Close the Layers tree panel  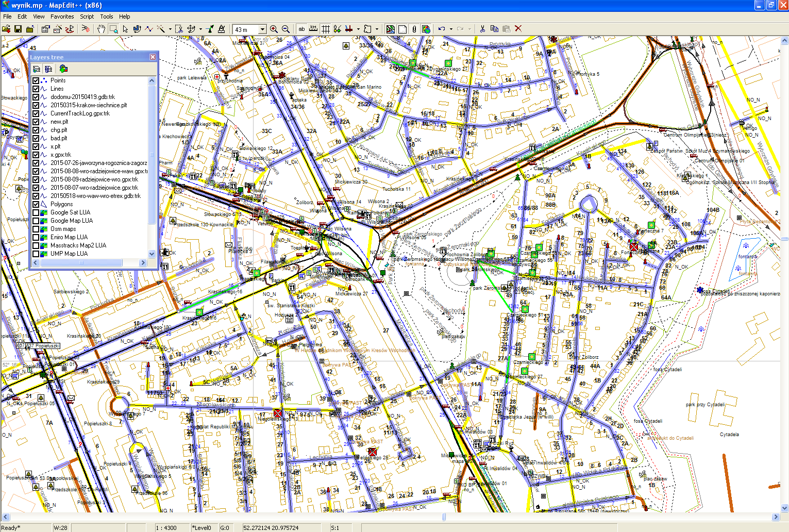point(153,57)
